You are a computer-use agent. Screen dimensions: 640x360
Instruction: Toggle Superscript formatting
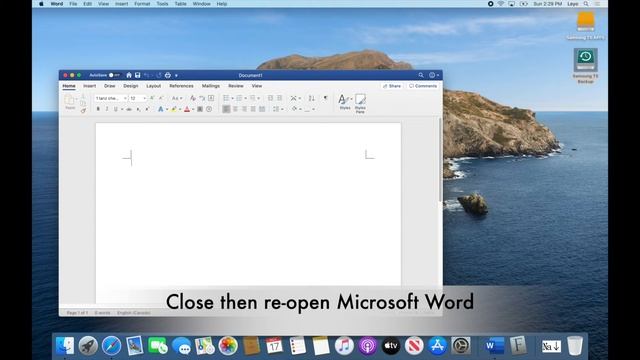click(147, 109)
